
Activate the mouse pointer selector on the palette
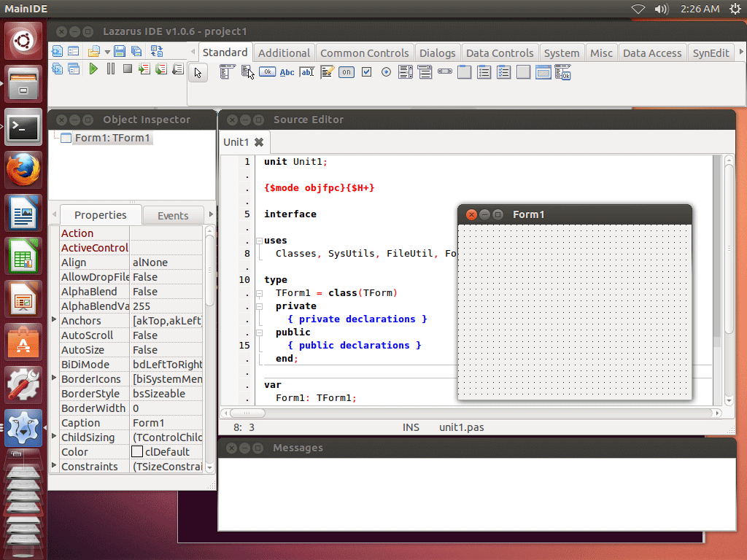198,71
